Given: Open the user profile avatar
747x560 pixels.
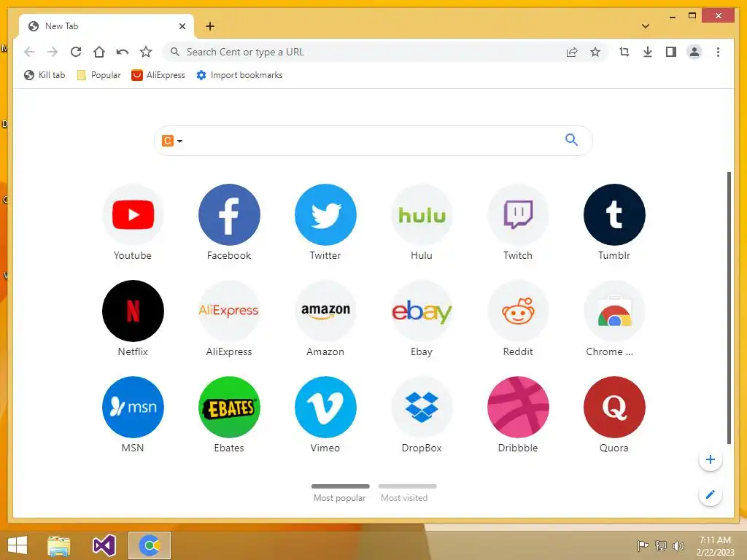Looking at the screenshot, I should (x=694, y=52).
